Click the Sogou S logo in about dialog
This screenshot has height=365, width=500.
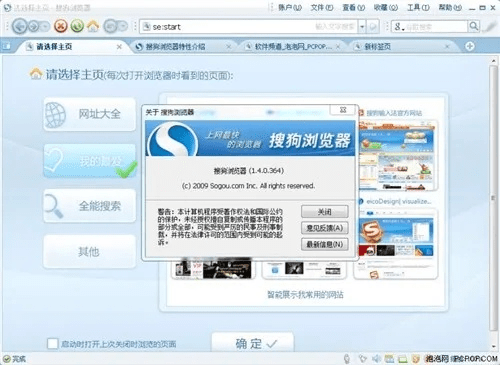click(173, 139)
